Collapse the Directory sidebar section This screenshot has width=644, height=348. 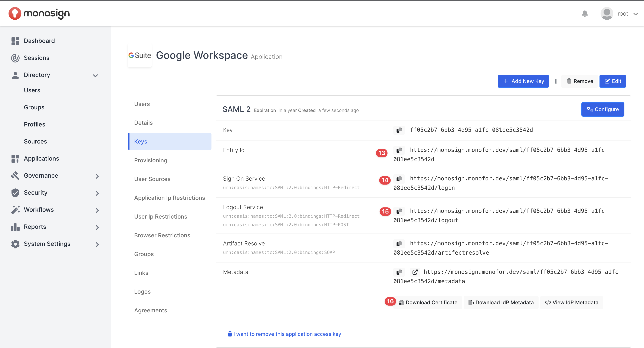click(x=95, y=75)
